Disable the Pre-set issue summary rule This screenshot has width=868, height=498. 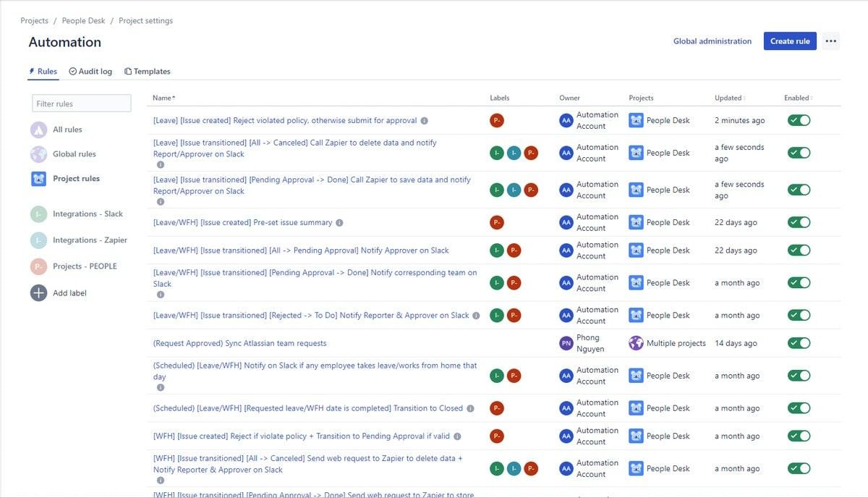(799, 223)
